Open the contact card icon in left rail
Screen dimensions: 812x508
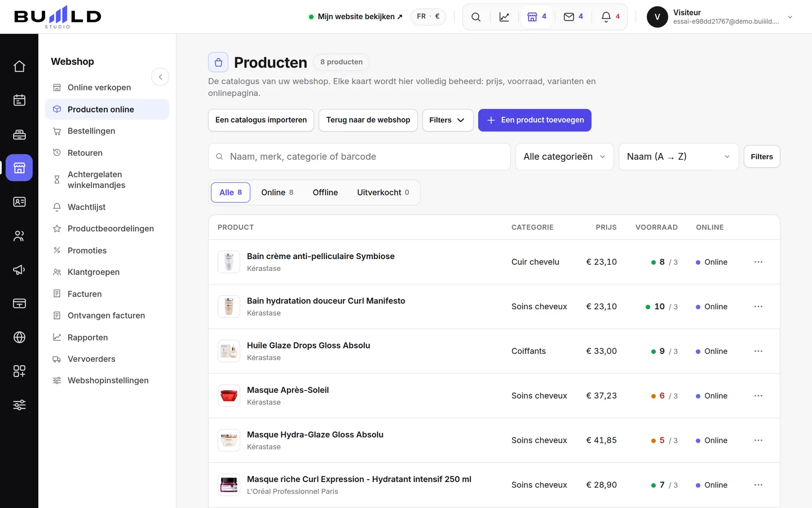(19, 202)
